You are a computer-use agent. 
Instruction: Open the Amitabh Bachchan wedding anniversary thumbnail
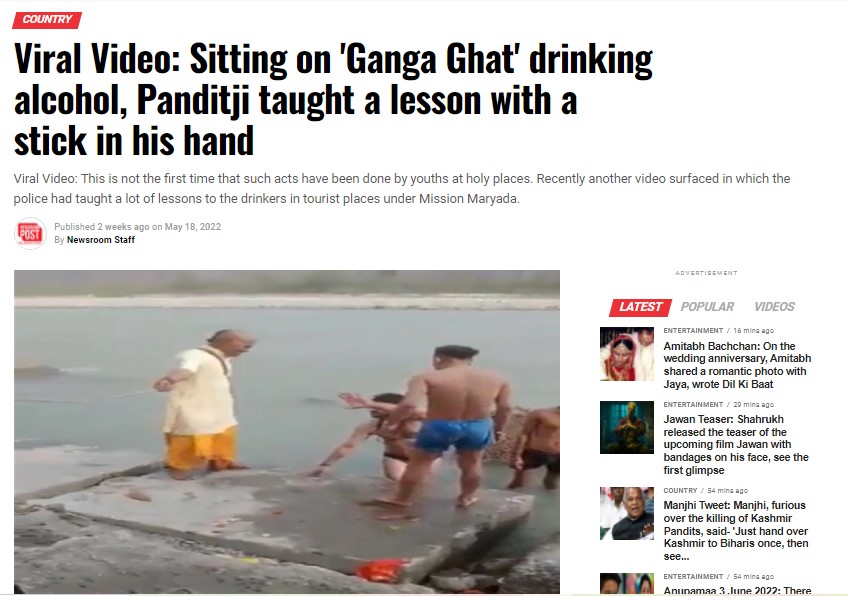pos(626,354)
